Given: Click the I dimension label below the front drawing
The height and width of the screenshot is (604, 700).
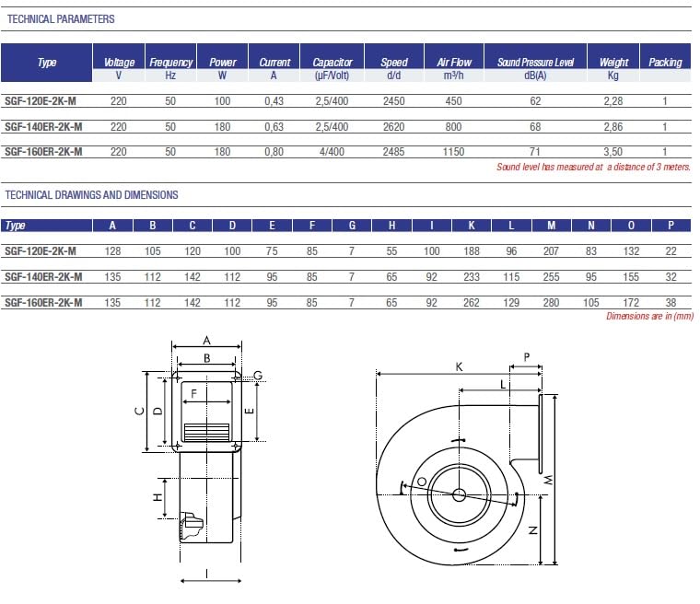Looking at the screenshot, I should click(206, 574).
